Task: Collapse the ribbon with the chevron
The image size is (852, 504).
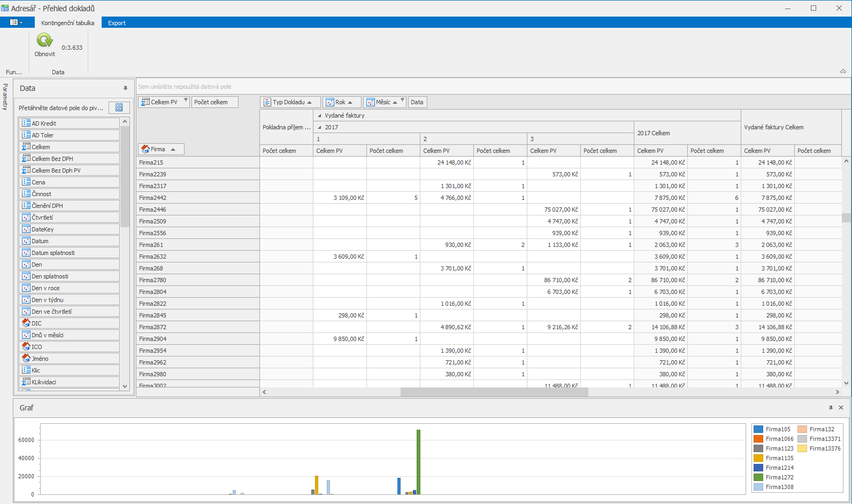Action: click(843, 72)
